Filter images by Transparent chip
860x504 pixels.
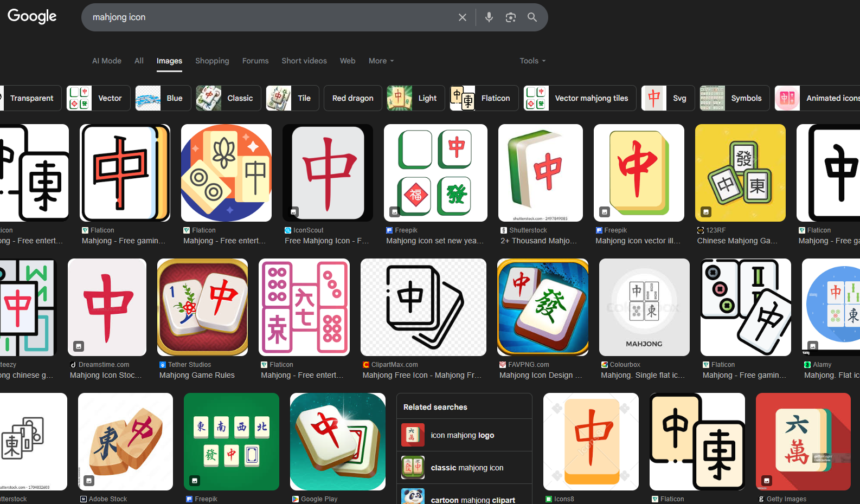30,98
